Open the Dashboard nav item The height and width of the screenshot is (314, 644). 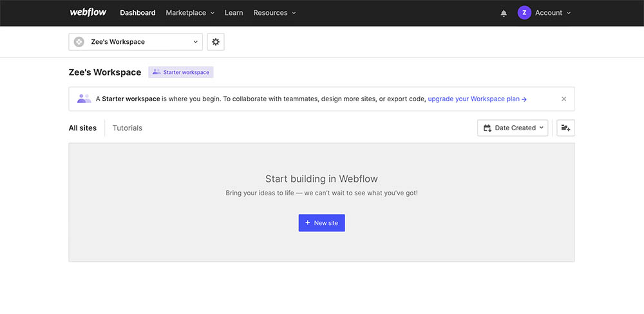(138, 13)
